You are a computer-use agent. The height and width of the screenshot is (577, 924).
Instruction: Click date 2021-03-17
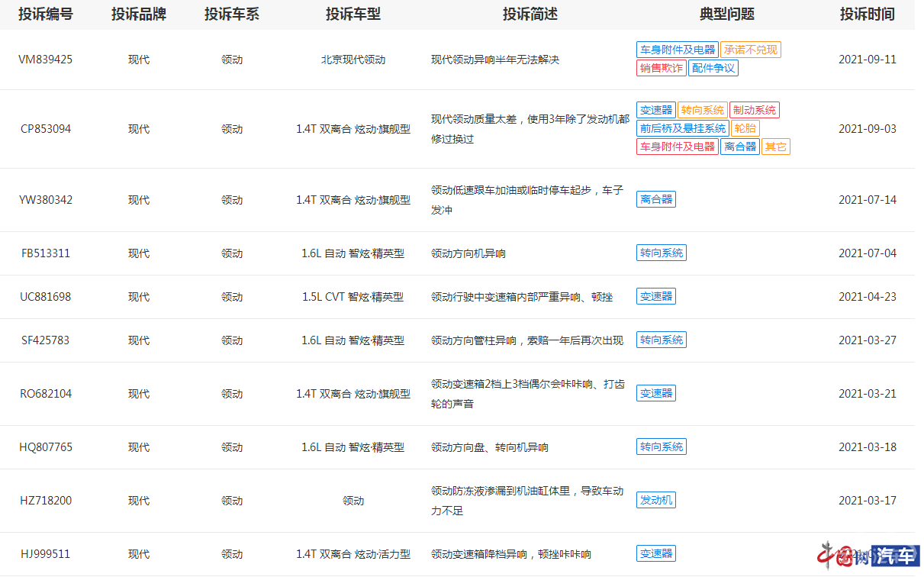pyautogui.click(x=868, y=501)
